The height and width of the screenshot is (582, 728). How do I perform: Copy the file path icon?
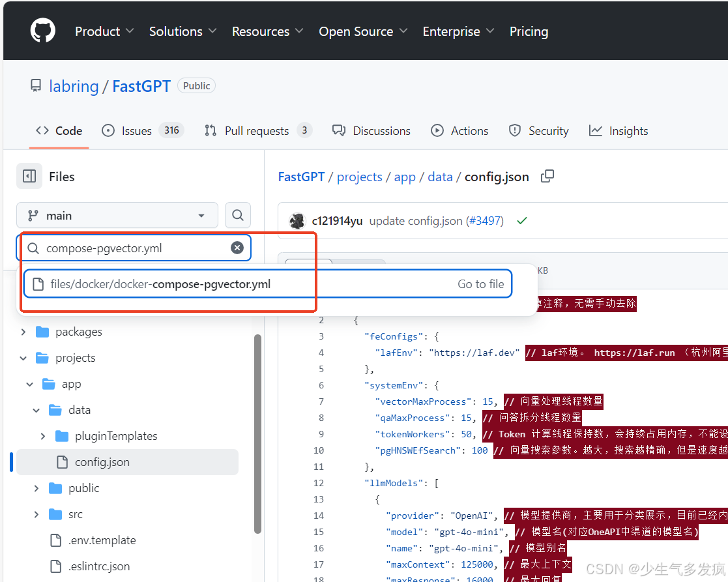547,177
